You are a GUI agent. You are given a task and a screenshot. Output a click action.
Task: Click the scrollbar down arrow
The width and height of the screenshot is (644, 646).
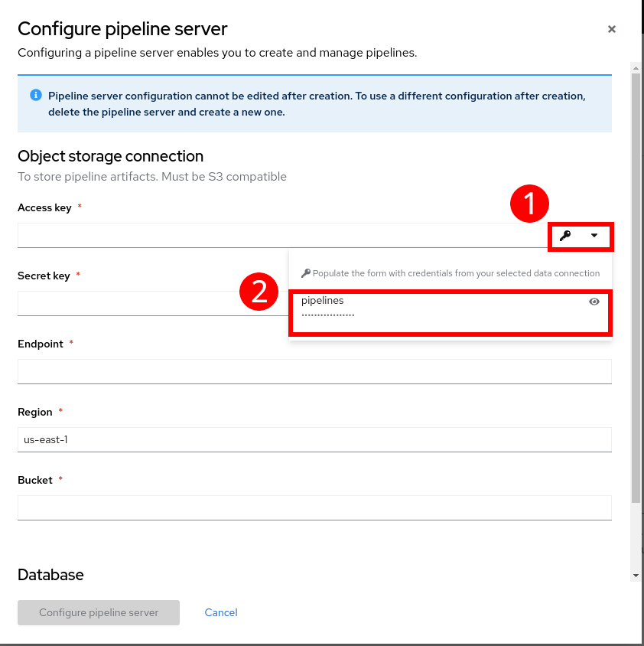click(636, 575)
